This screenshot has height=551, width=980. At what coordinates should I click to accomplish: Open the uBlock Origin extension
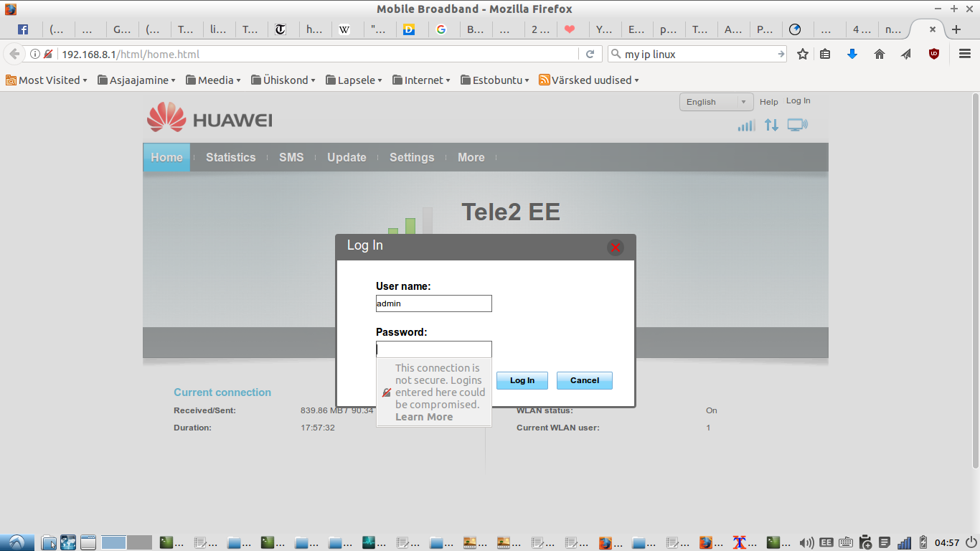tap(934, 54)
